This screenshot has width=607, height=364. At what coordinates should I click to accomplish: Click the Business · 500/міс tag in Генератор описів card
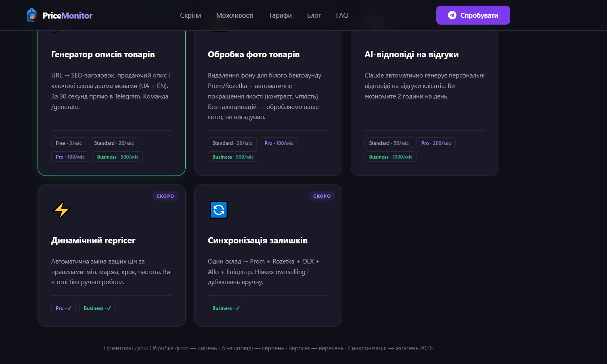tap(118, 157)
